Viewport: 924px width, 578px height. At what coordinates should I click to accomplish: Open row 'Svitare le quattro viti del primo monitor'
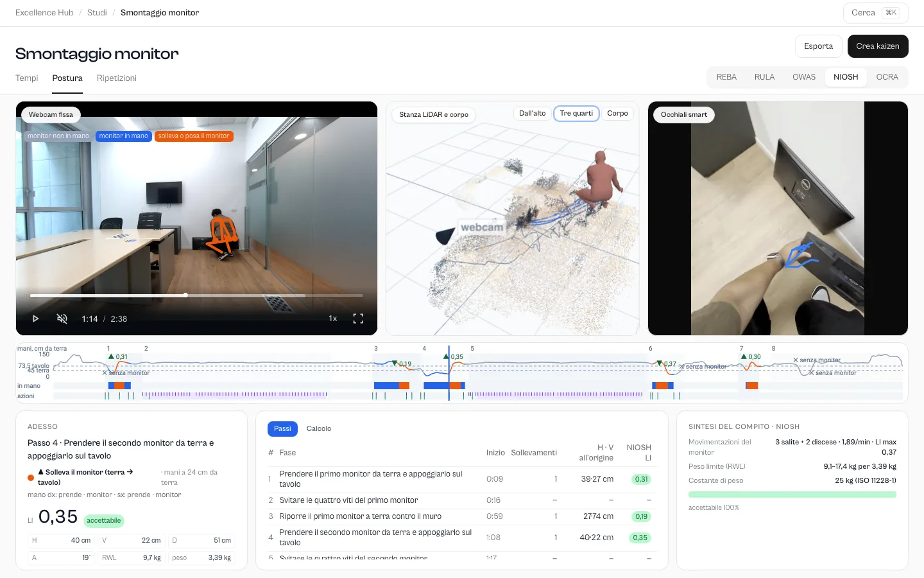click(462, 500)
